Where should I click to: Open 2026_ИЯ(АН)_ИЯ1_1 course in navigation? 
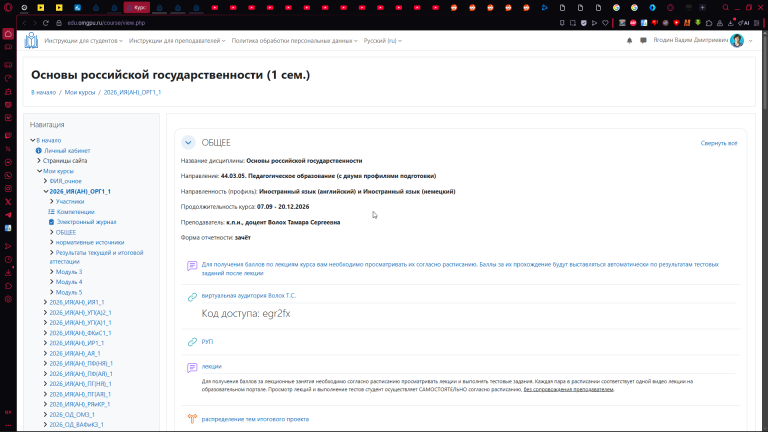click(x=76, y=302)
